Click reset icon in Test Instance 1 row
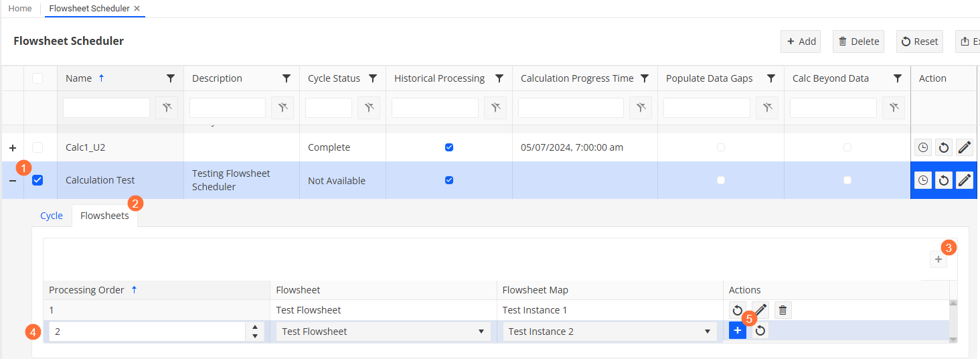 click(738, 310)
